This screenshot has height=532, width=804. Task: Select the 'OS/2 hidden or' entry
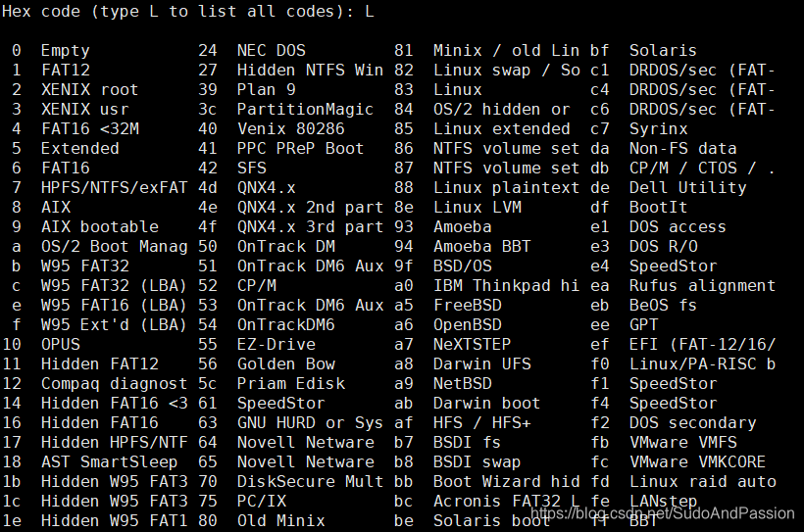[501, 109]
